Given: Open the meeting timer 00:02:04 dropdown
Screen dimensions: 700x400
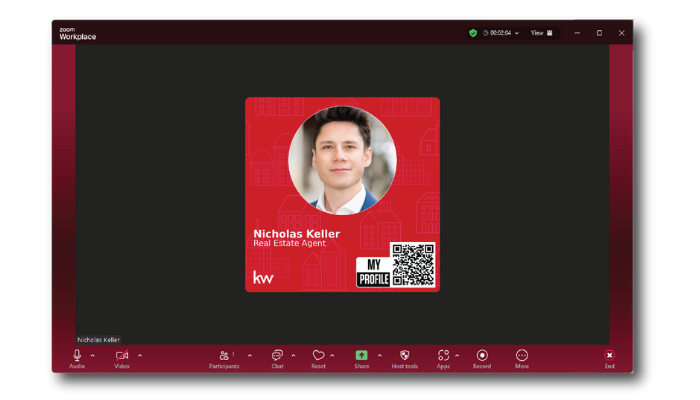Looking at the screenshot, I should click(501, 33).
